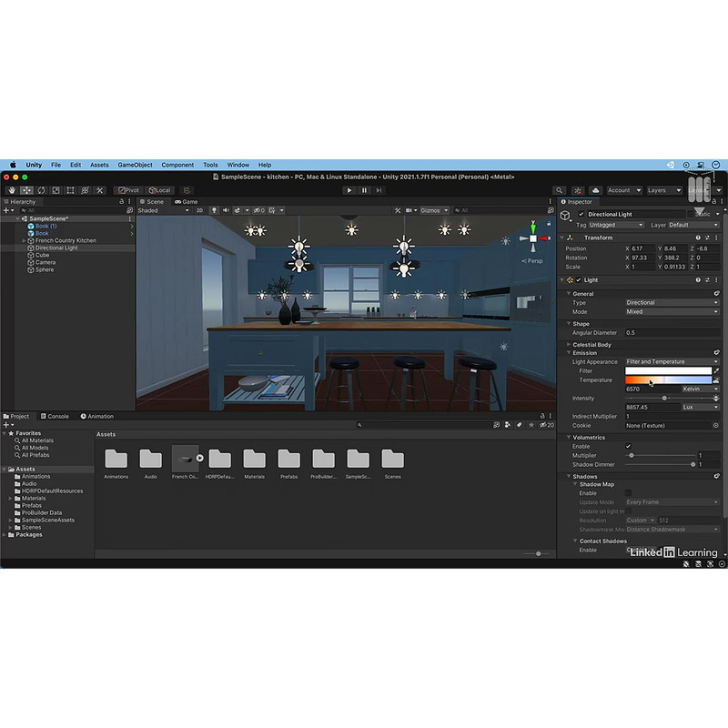
Task: Select the Move tool in the toolbar
Action: click(26, 190)
